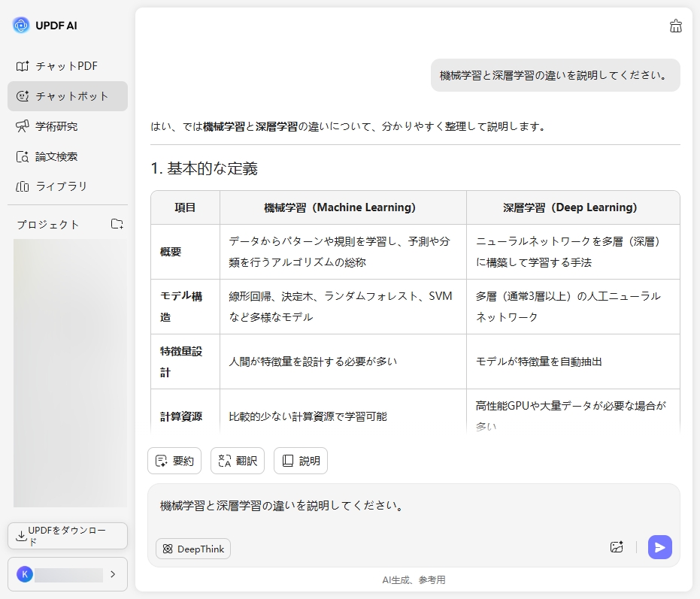Enable DeepThink mode
700x599 pixels.
click(192, 549)
